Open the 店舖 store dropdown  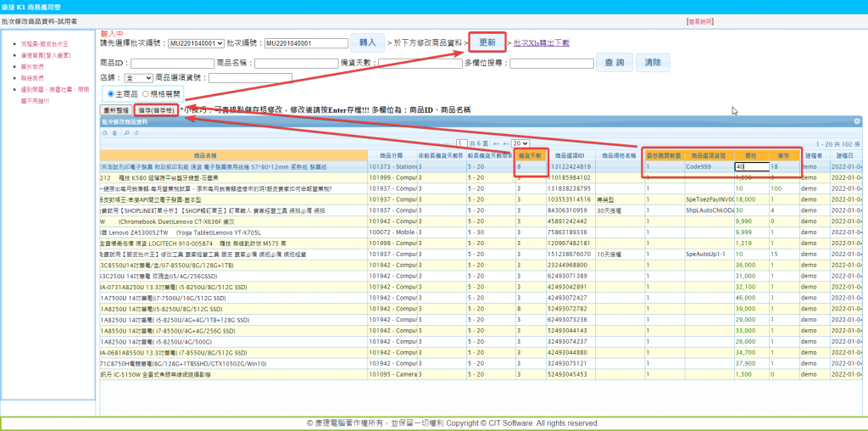click(x=139, y=77)
